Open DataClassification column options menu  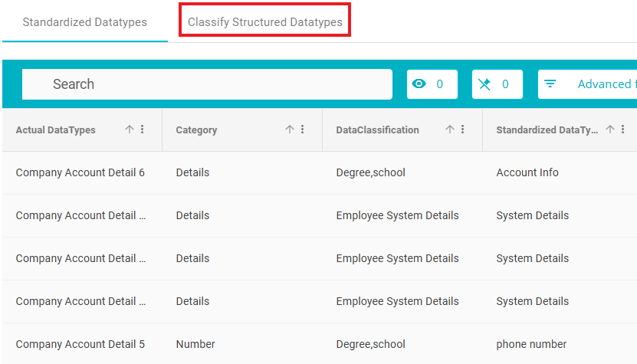pos(463,130)
